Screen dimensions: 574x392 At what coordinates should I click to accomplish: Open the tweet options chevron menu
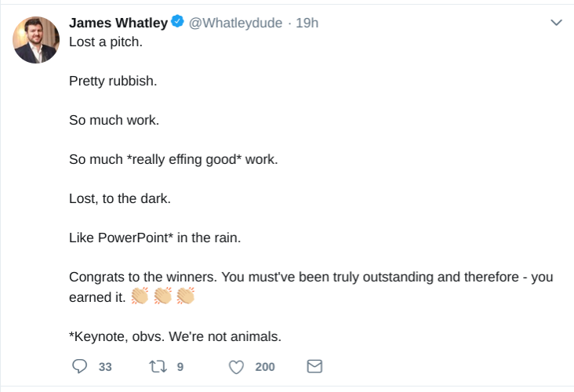(x=557, y=23)
